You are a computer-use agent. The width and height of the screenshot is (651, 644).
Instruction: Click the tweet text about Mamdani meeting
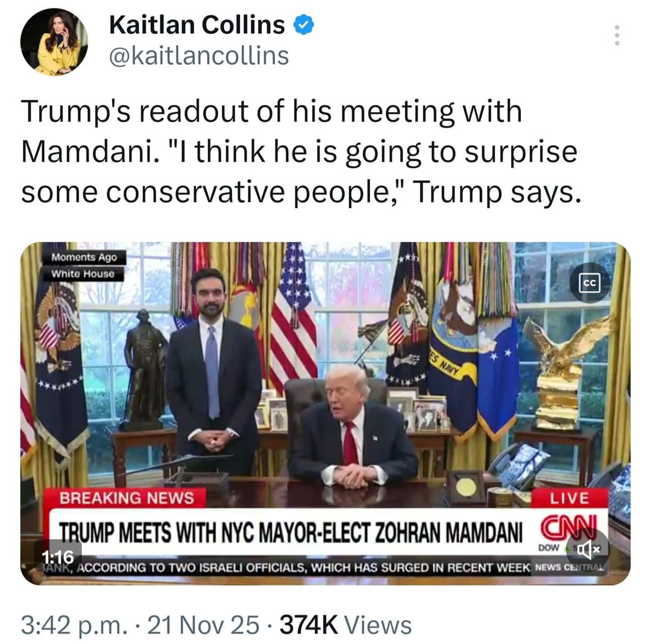300,151
